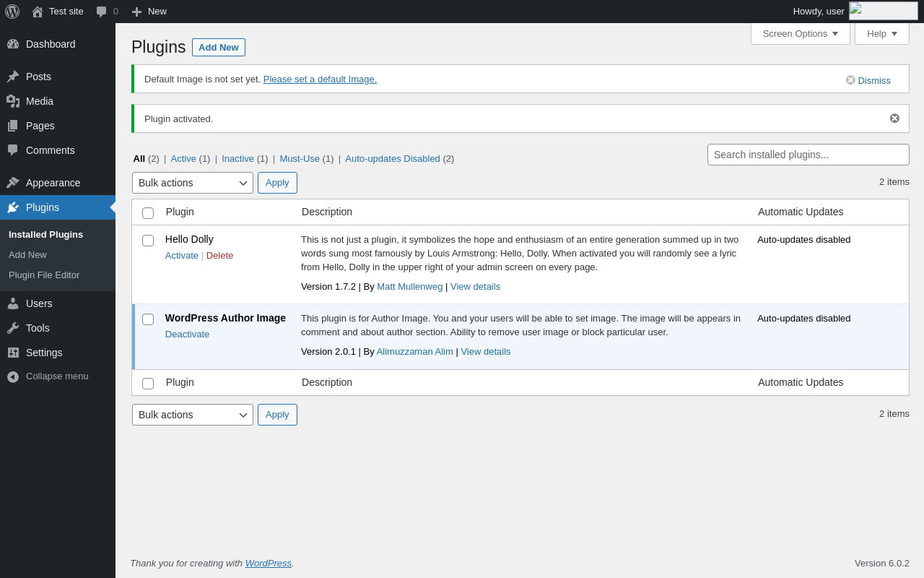Show Auto-updates Disabled plugins

coord(393,158)
